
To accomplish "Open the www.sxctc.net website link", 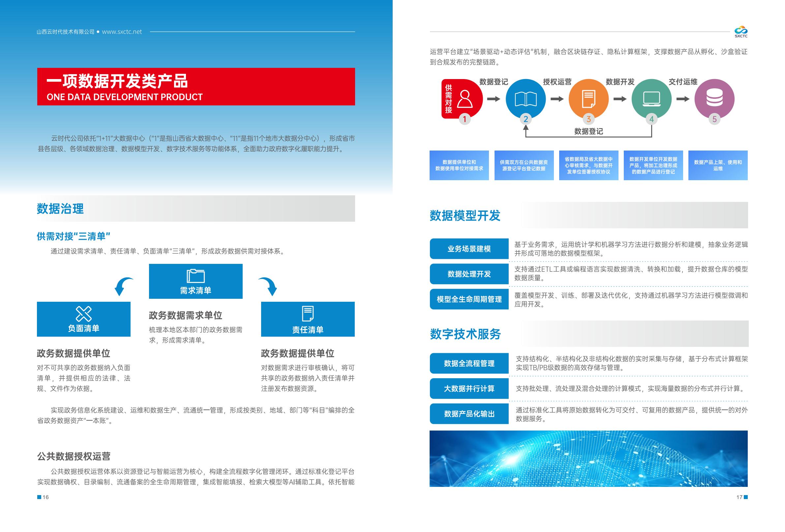I will click(122, 32).
